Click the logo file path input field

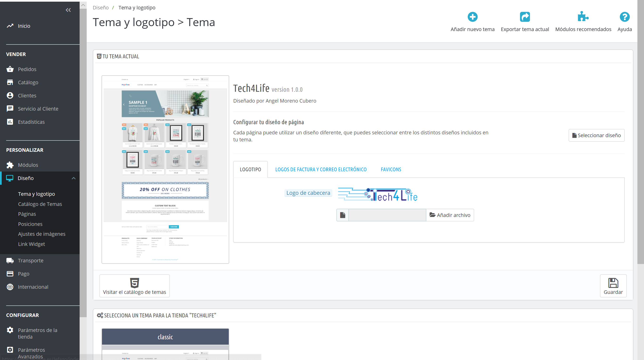coord(387,215)
